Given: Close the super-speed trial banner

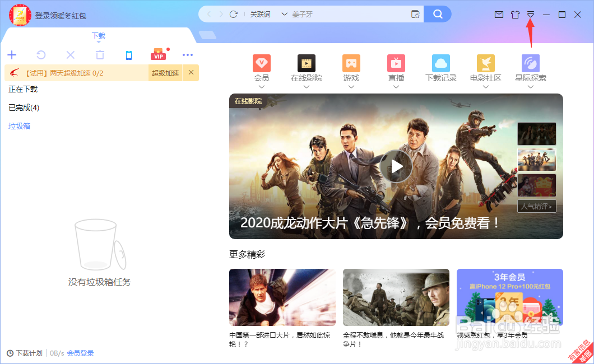Looking at the screenshot, I should coord(191,73).
